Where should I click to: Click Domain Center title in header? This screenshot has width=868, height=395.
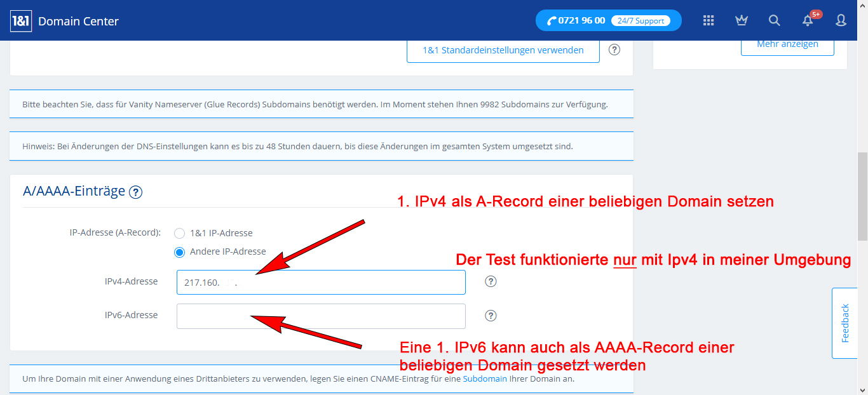coord(78,22)
